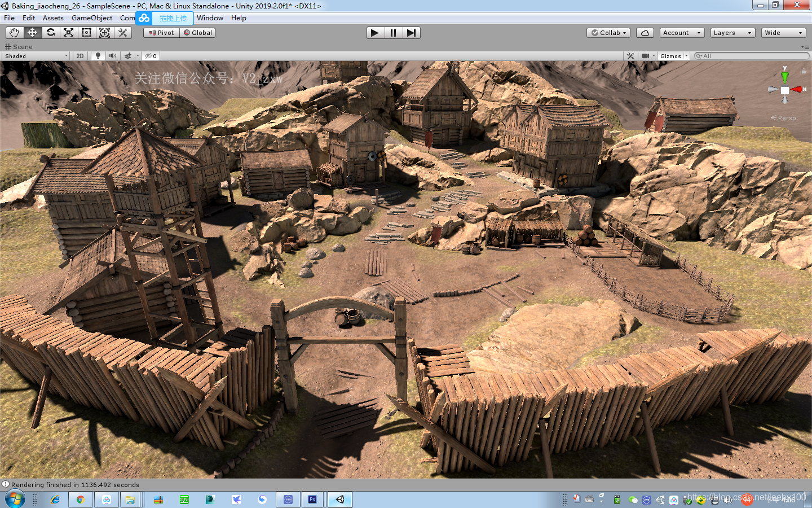This screenshot has height=508, width=812.
Task: Click the rendering finished status message
Action: click(75, 485)
